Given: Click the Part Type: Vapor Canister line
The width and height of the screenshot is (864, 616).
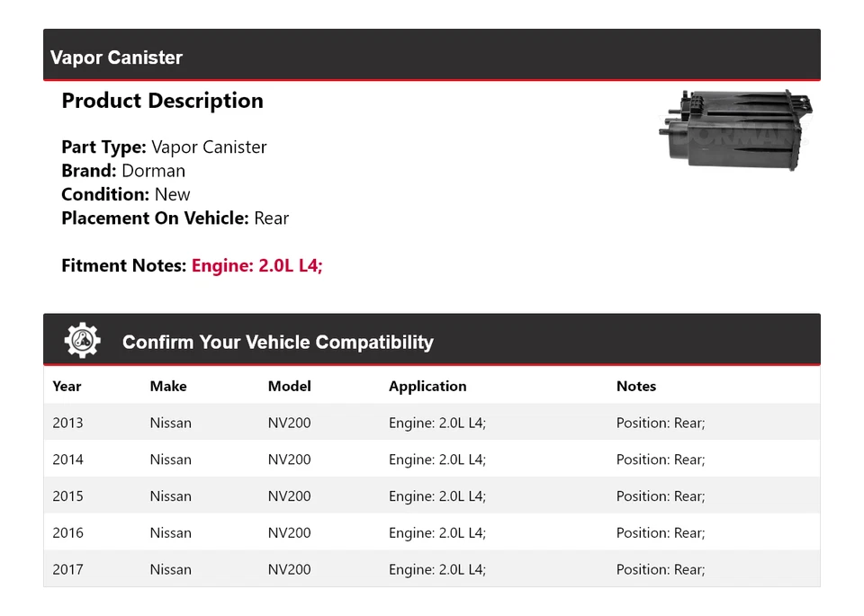Looking at the screenshot, I should tap(164, 147).
